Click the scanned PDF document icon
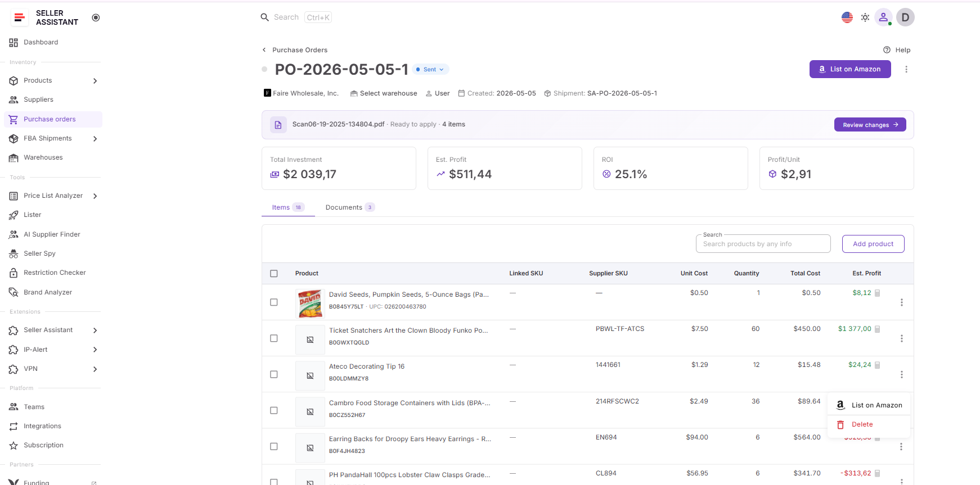 [x=278, y=125]
